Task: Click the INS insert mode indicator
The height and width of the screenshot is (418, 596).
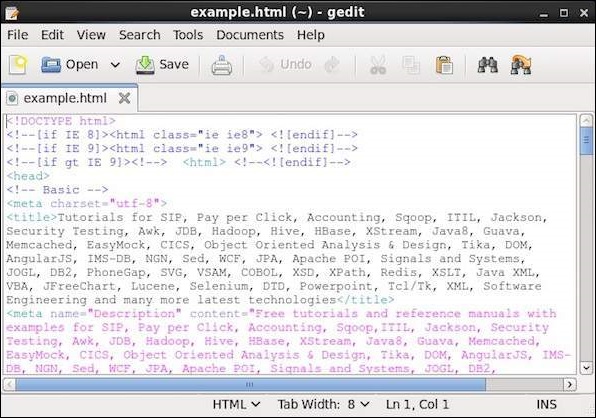Action: [546, 404]
